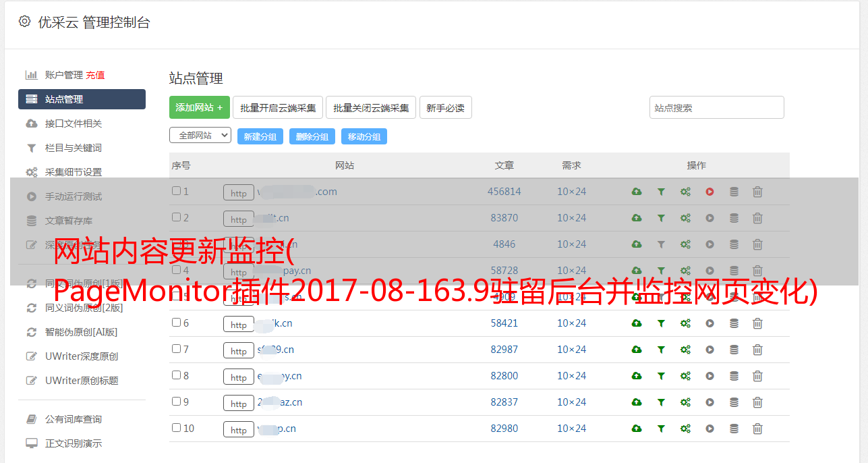Open UWriter深度原创 sidebar item
The image size is (868, 463).
[82, 356]
